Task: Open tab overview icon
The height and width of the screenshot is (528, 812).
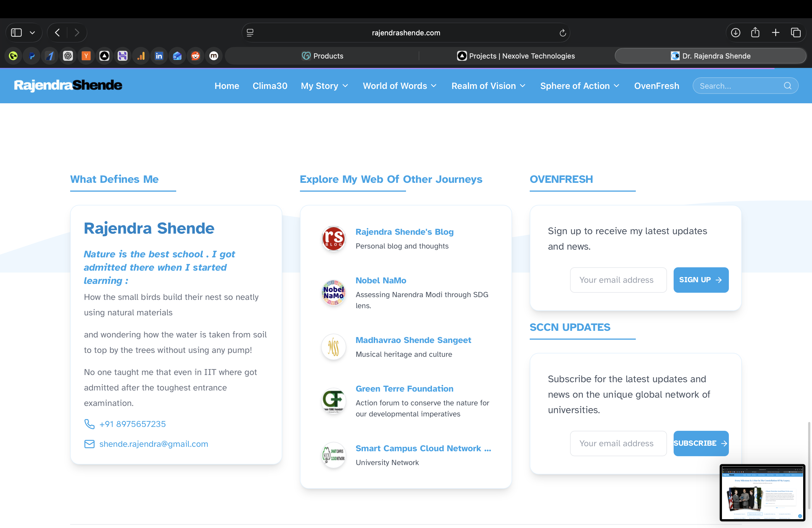Action: 796,33
